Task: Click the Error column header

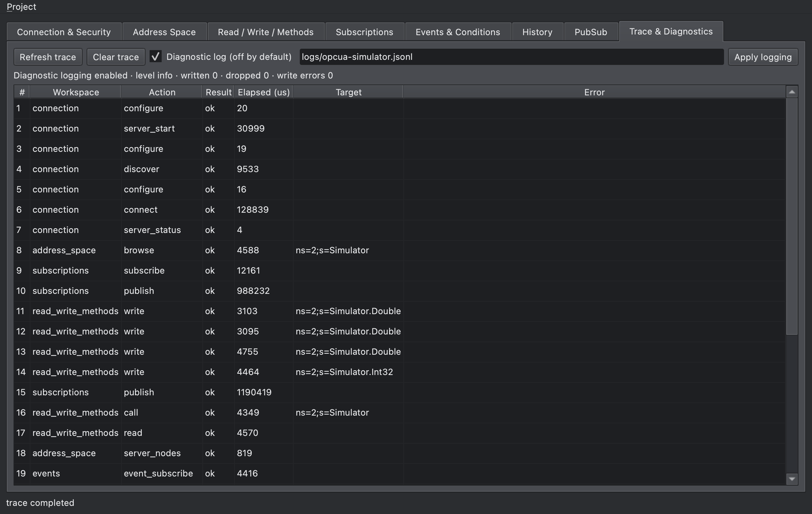Action: click(x=594, y=92)
